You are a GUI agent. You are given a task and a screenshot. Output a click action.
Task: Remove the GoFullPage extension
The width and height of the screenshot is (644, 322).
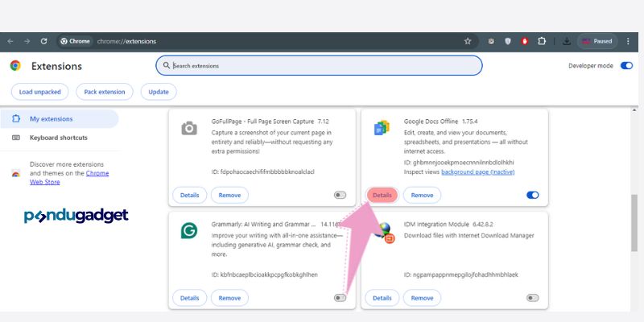click(229, 195)
